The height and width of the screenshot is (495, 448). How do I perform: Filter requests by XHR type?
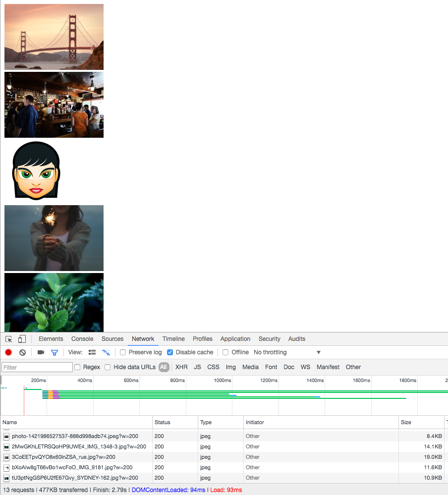coord(181,367)
